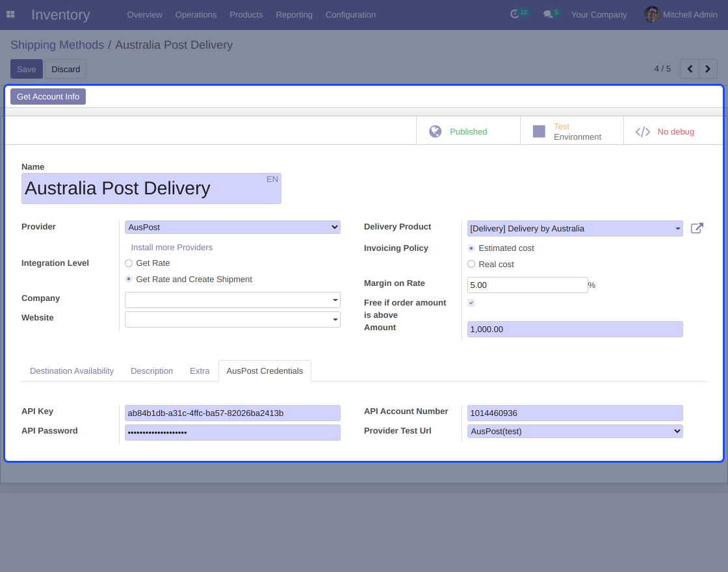The height and width of the screenshot is (572, 728).
Task: Focus the Margin on Rate field
Action: pos(527,285)
